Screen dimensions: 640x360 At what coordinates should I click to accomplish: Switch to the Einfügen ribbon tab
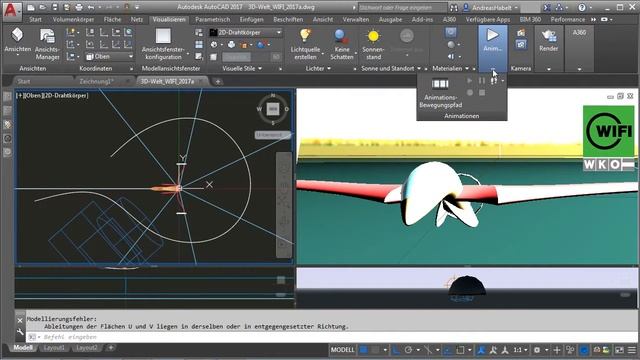[x=251, y=19]
